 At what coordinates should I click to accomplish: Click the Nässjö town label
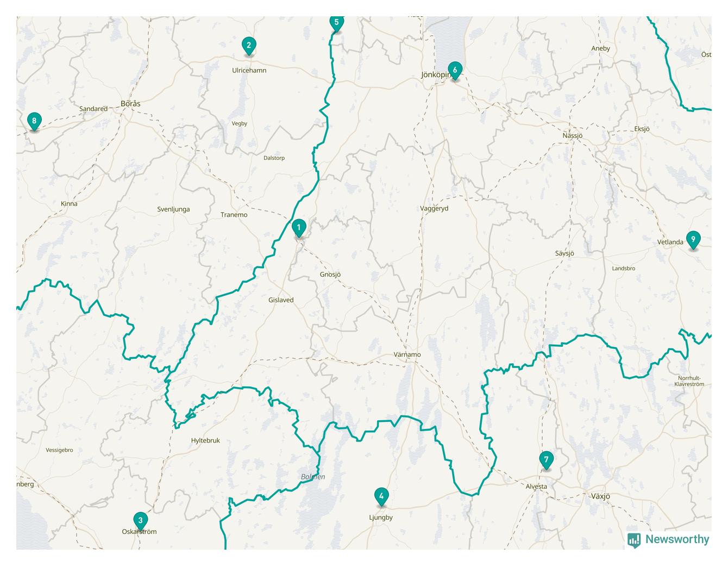coord(573,135)
